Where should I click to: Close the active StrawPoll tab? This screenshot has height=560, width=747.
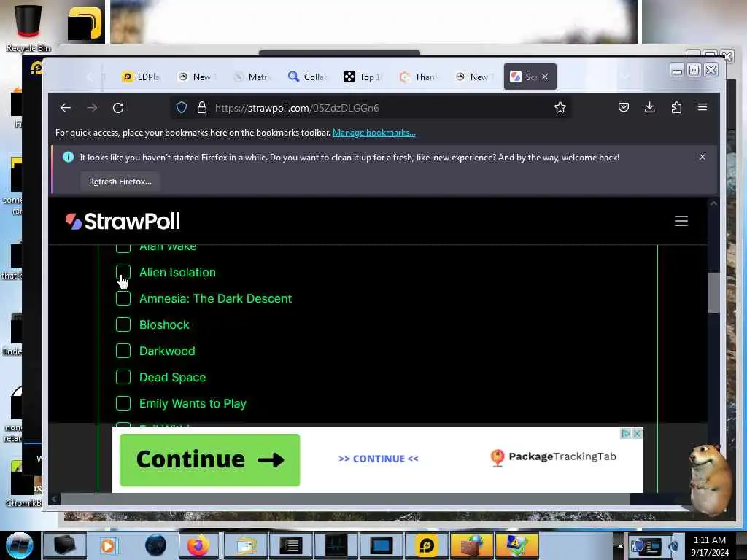pos(545,77)
